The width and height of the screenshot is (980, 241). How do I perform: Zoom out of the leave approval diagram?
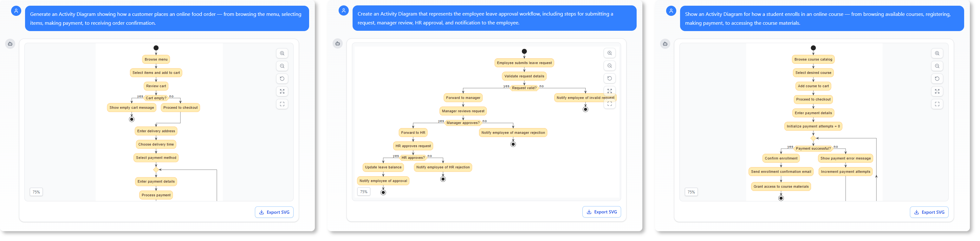click(x=609, y=66)
